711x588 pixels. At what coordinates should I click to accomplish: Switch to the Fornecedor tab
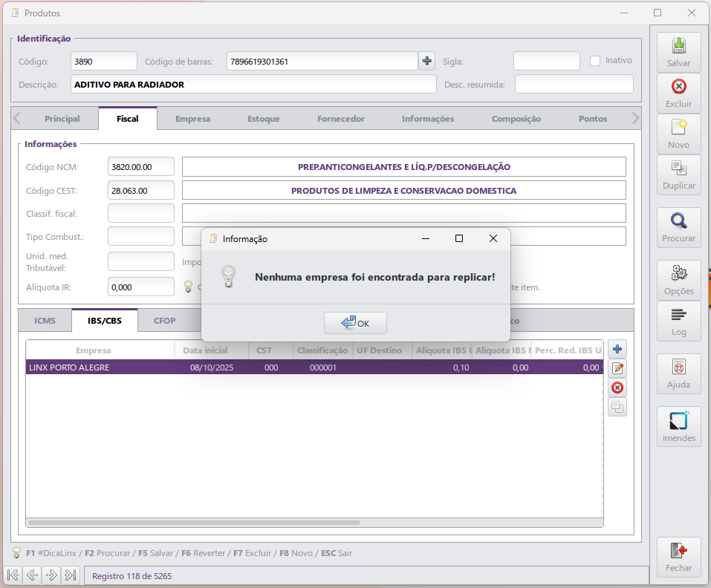coord(341,119)
